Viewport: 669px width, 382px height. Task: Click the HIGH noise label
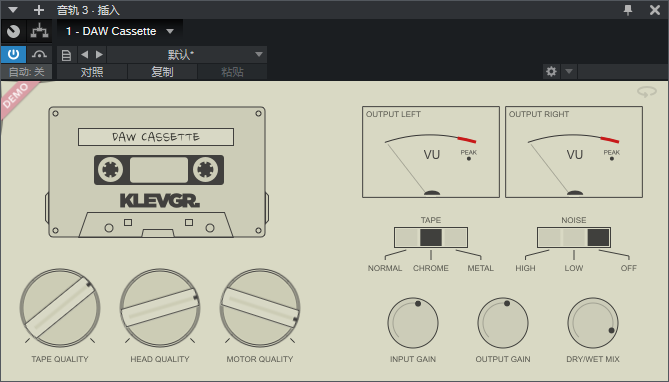[525, 268]
